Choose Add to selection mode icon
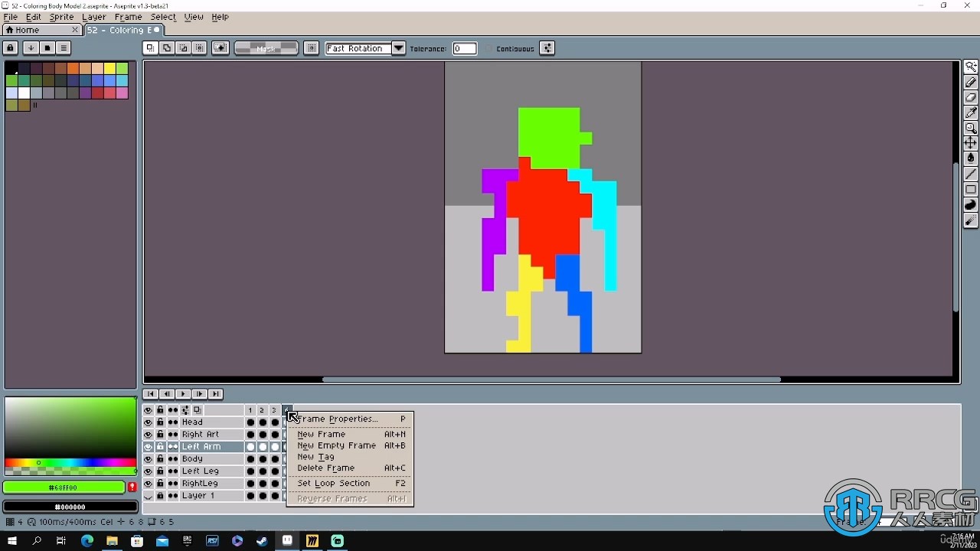This screenshot has width=980, height=551. point(167,48)
